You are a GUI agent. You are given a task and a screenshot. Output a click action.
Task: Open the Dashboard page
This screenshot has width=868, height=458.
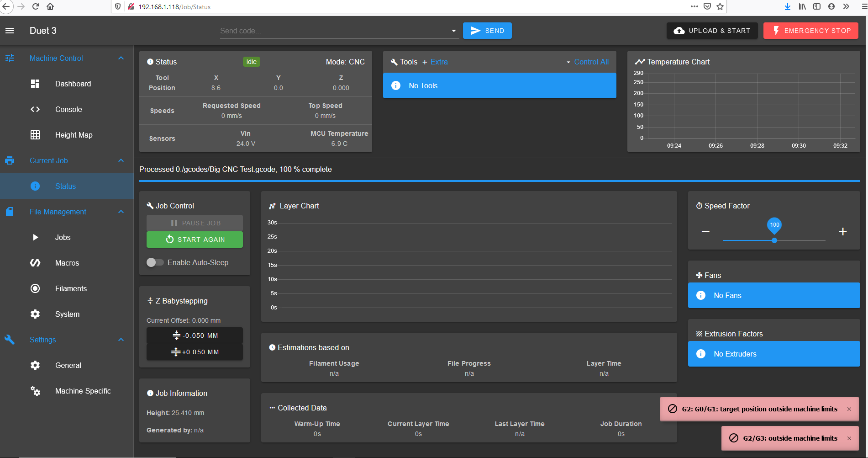[x=67, y=84]
